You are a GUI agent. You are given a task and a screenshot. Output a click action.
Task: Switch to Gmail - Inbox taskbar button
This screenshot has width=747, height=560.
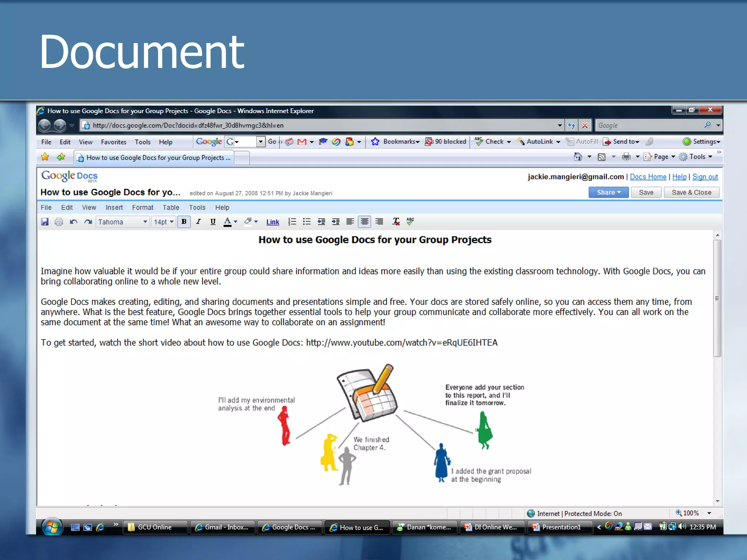coord(222,527)
